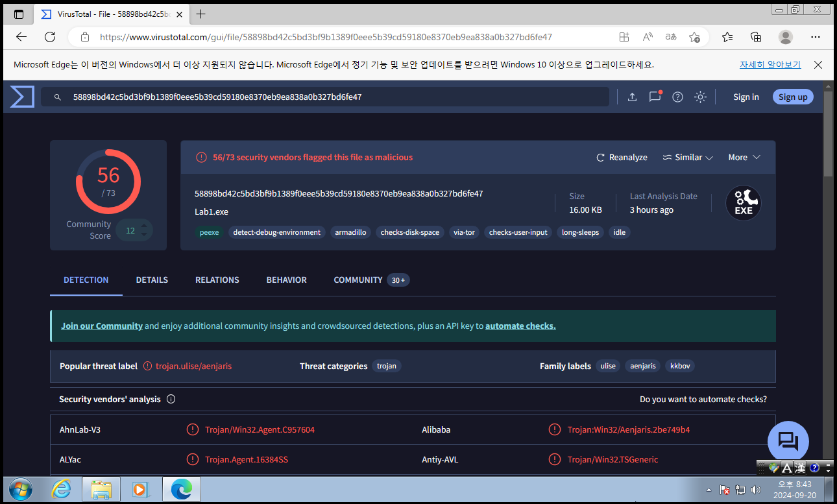Open a new browser tab

201,14
